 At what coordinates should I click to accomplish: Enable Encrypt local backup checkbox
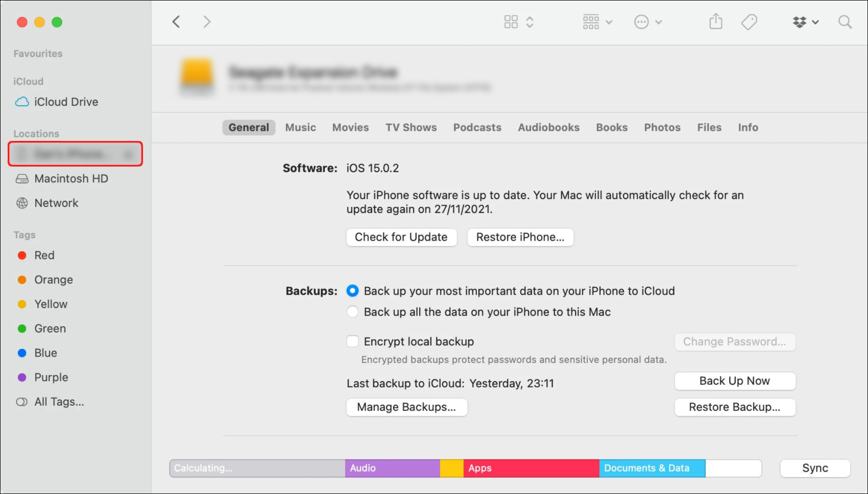[352, 341]
